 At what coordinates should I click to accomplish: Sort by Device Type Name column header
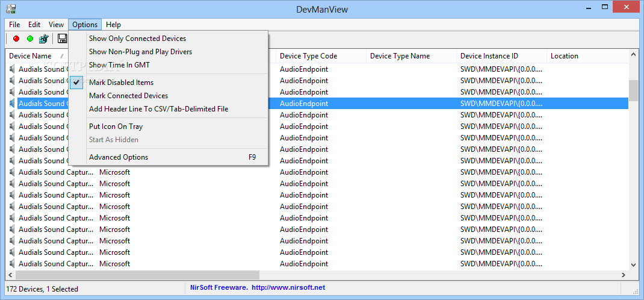pyautogui.click(x=411, y=56)
